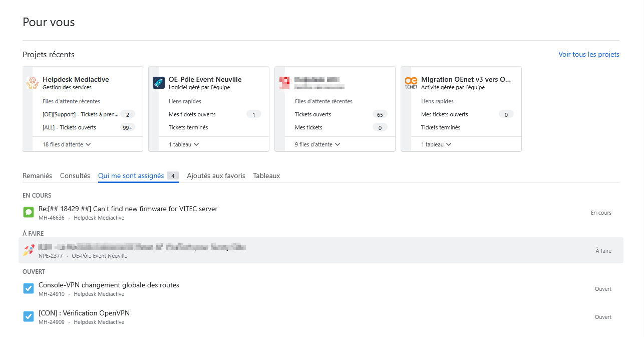Click the Migration OEnet orange logo icon
644x337 pixels.
point(411,83)
